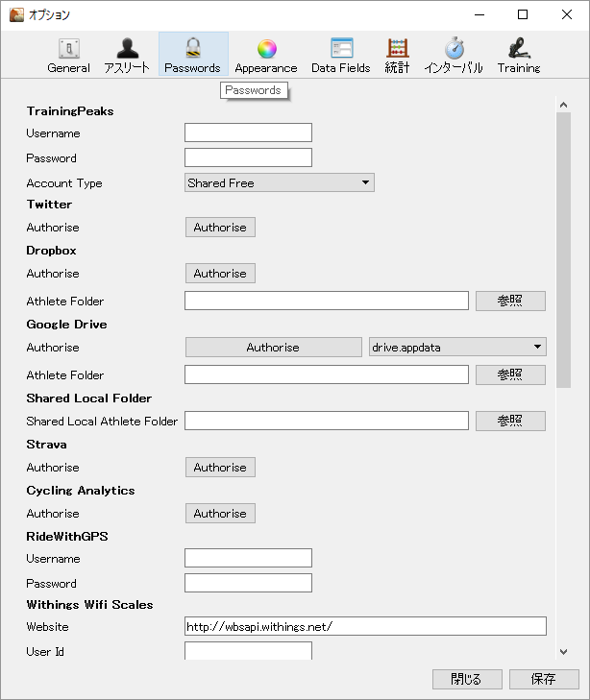590x700 pixels.
Task: Authorise the Strava account
Action: [x=220, y=467]
